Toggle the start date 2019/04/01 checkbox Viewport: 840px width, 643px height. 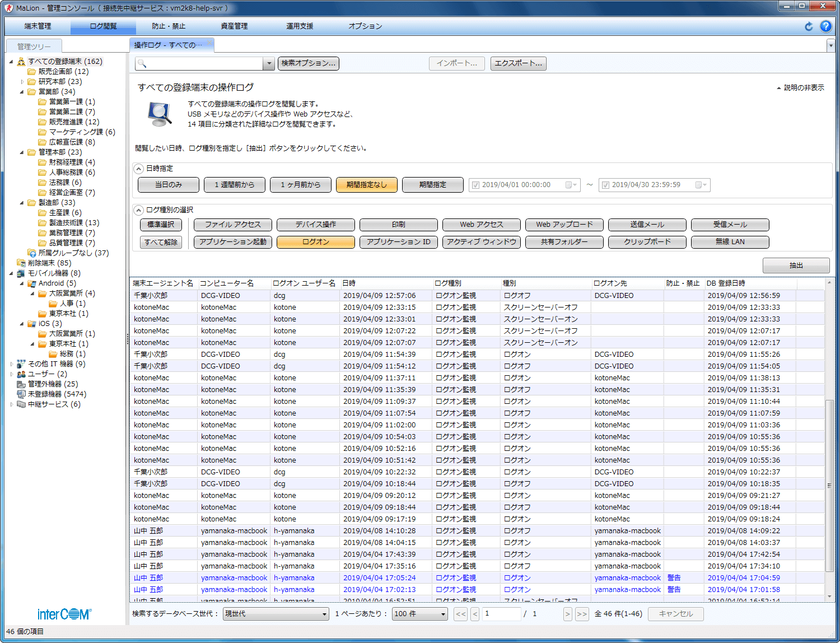(x=476, y=185)
